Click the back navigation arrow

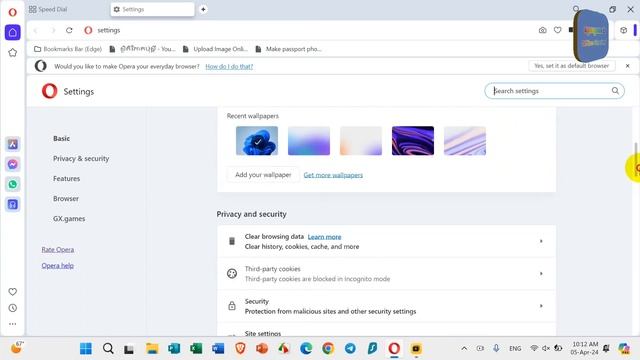click(36, 30)
